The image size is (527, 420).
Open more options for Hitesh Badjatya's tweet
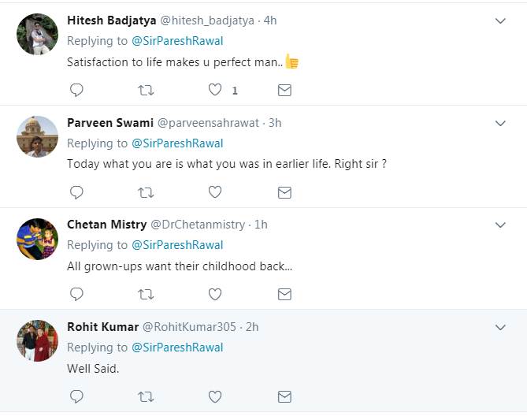500,21
